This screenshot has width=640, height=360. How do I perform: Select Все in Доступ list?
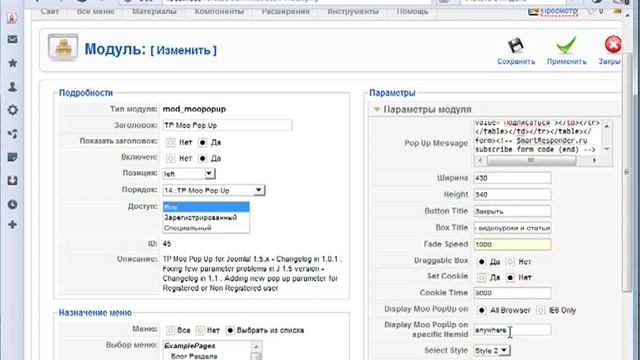(206, 207)
